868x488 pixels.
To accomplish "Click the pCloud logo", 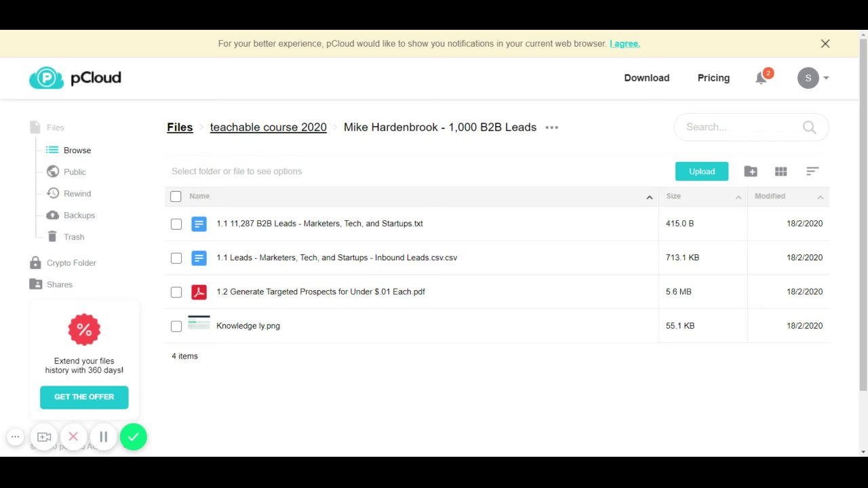I will click(75, 78).
